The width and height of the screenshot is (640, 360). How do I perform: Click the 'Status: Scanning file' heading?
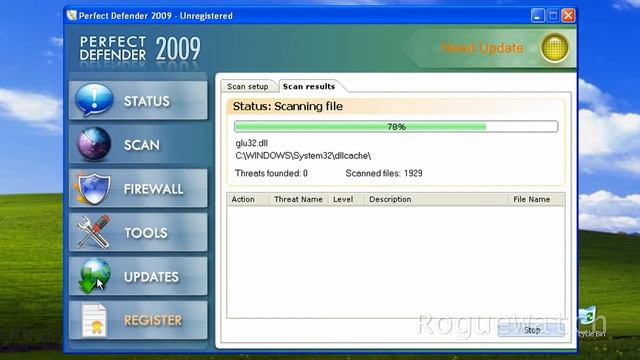(288, 107)
